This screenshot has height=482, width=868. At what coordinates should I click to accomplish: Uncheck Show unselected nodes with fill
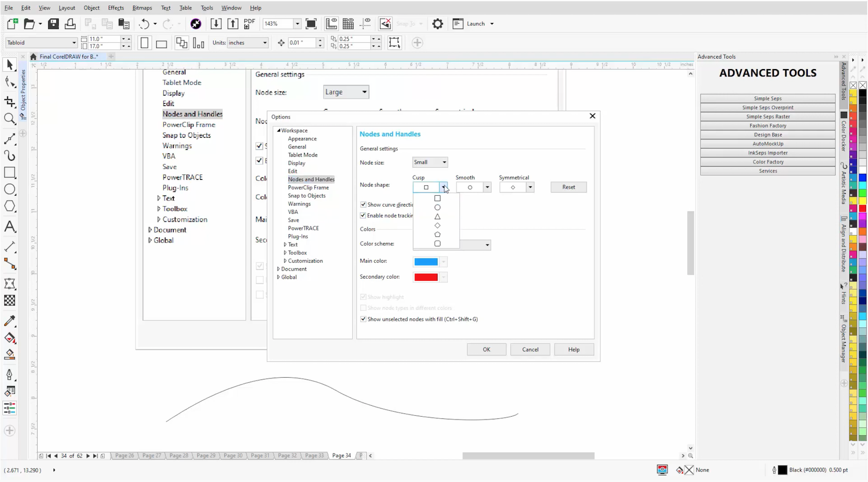(363, 319)
